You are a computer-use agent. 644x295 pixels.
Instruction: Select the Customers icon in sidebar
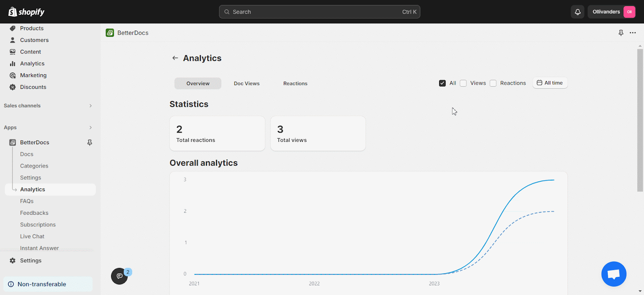point(12,40)
